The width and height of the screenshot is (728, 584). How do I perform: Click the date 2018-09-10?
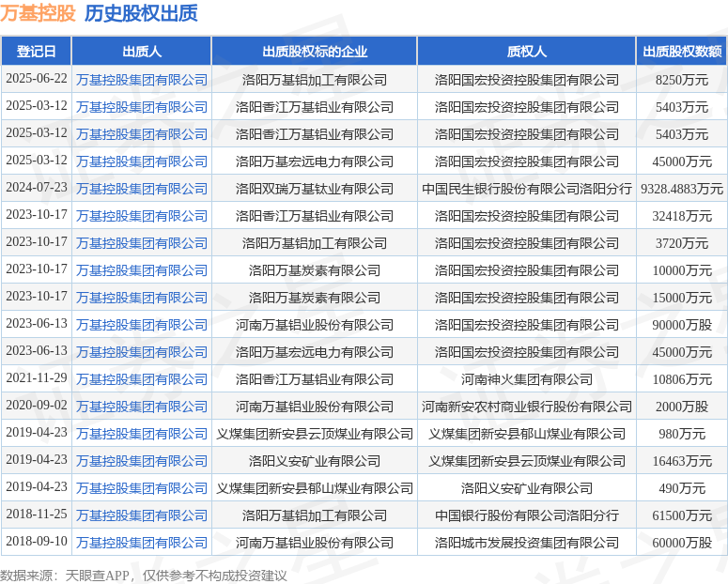click(37, 542)
